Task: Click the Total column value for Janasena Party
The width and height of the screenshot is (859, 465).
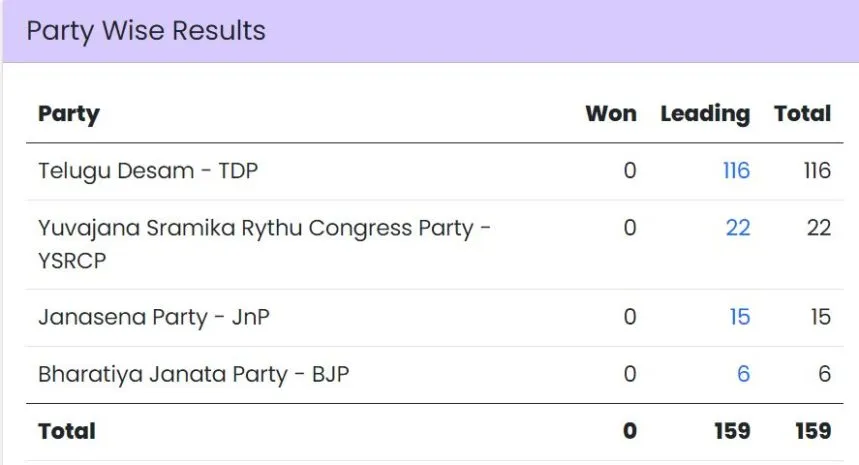Action: 821,317
